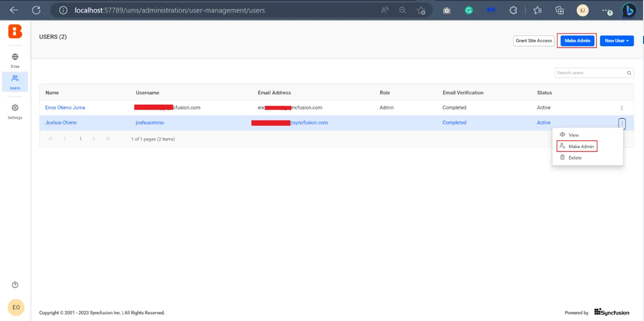
Task: Click the browser address bar URL
Action: point(170,10)
